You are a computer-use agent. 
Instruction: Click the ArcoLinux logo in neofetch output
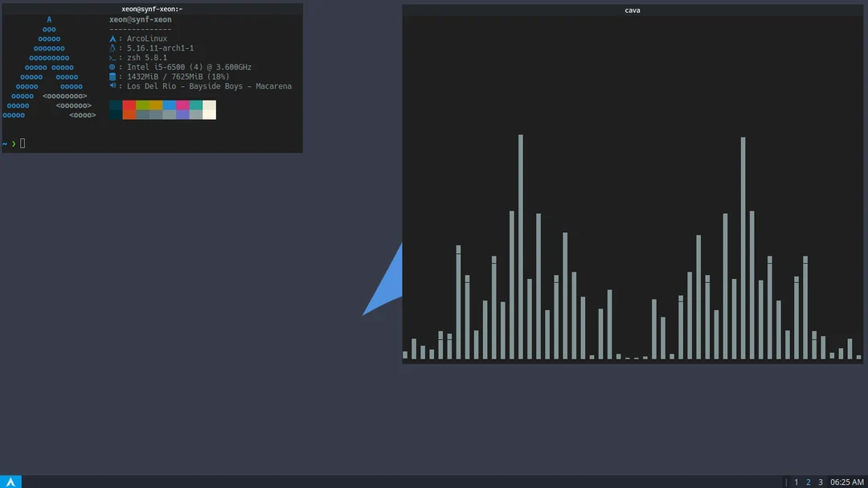(x=113, y=38)
